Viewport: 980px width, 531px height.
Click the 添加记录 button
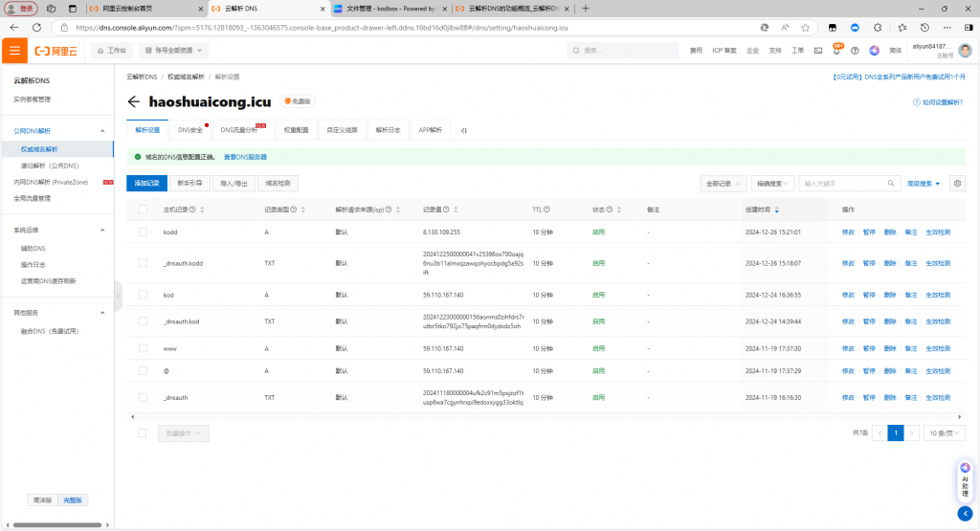coord(146,183)
